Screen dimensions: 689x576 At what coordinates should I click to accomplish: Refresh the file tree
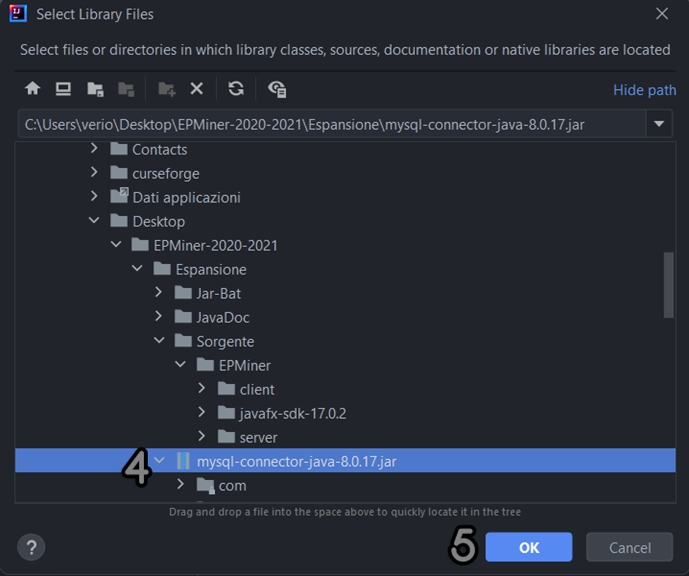click(236, 89)
